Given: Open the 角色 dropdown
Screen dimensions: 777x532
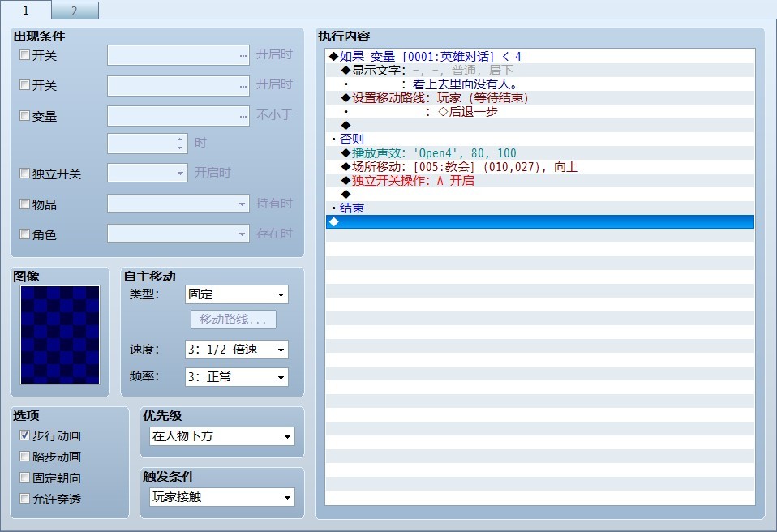Looking at the screenshot, I should click(178, 234).
